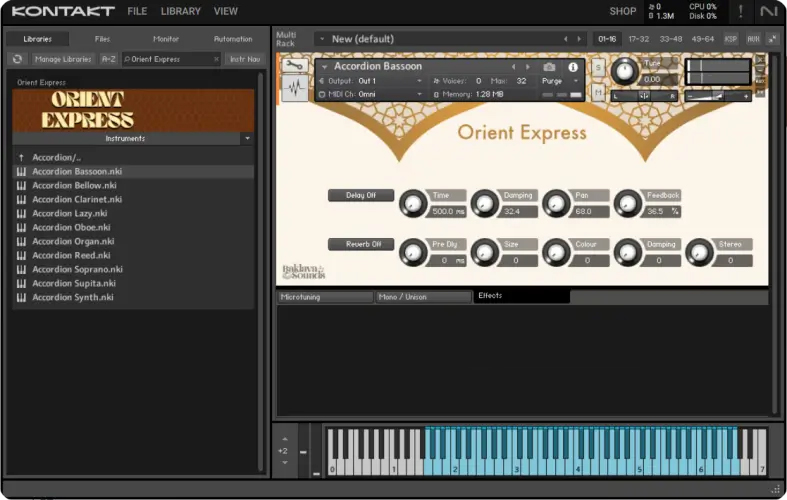Screen dimensions: 787x500
Task: Click the Accordion Bassoon.nki instrument icon
Action: (21, 172)
